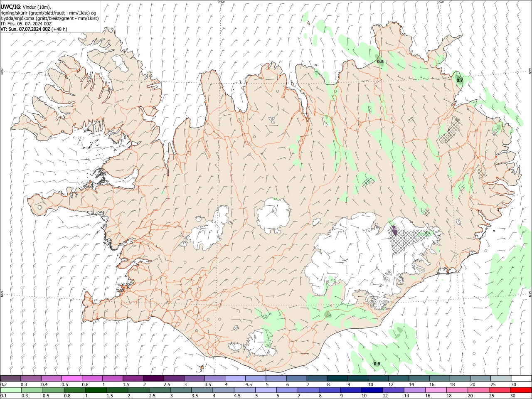Click the 20W longitude label
The image size is (532, 399).
221,2
